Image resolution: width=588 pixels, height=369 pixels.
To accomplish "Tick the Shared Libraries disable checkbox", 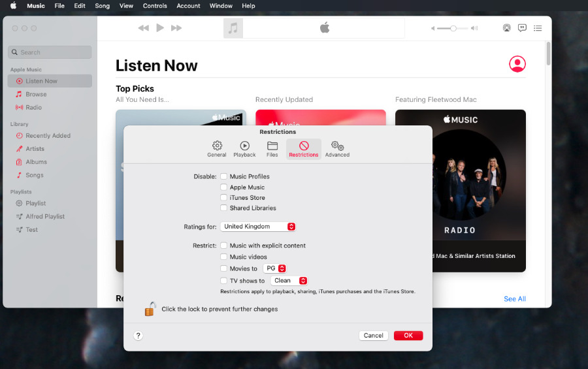I will [x=224, y=208].
